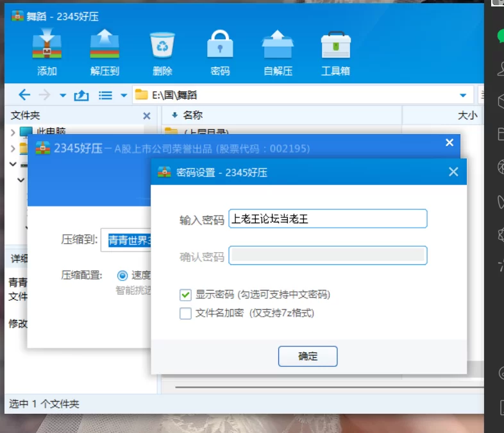The height and width of the screenshot is (433, 504).
Task: Click the 密码设置 dialog title icon
Action: coord(164,172)
